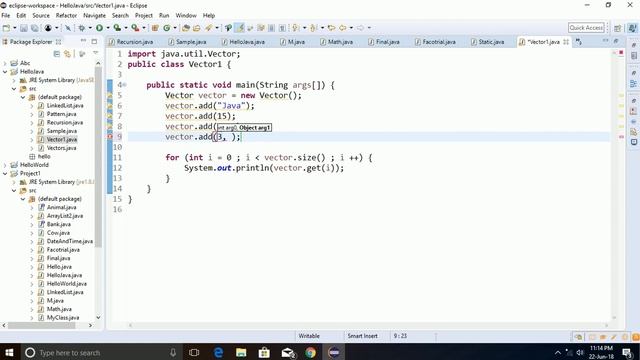The image size is (640, 360).
Task: Click the New file toolbar icon
Action: click(x=6, y=28)
